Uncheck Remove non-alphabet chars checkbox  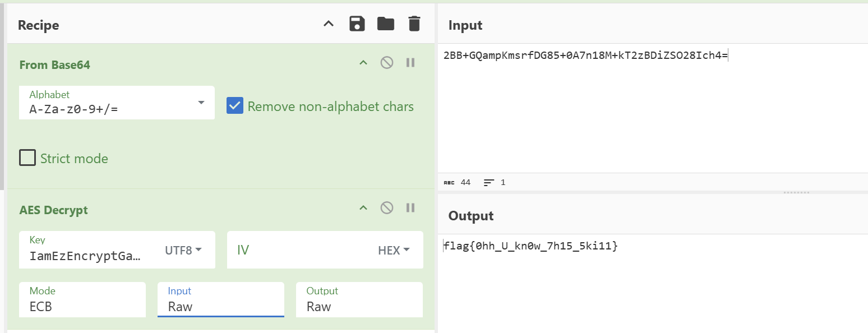(x=235, y=106)
